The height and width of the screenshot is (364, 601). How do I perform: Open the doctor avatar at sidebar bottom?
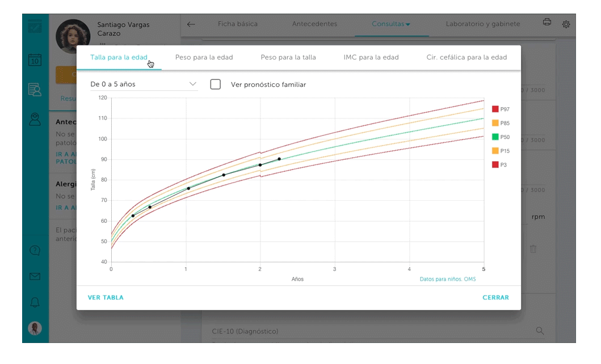35,328
